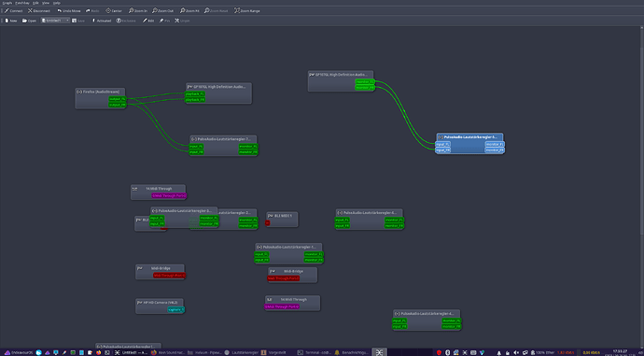This screenshot has width=644, height=356.
Task: Click Zoom Fit
Action: pyautogui.click(x=189, y=10)
